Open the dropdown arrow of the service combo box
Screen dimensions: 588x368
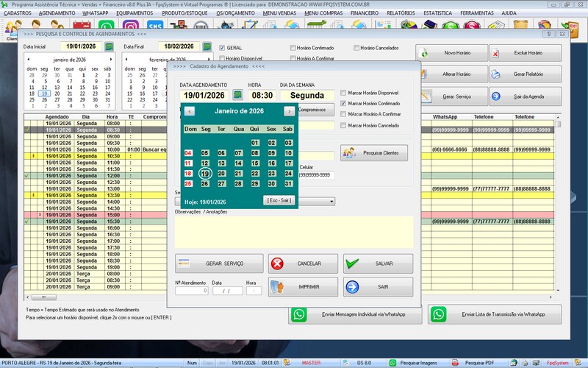[x=331, y=202]
